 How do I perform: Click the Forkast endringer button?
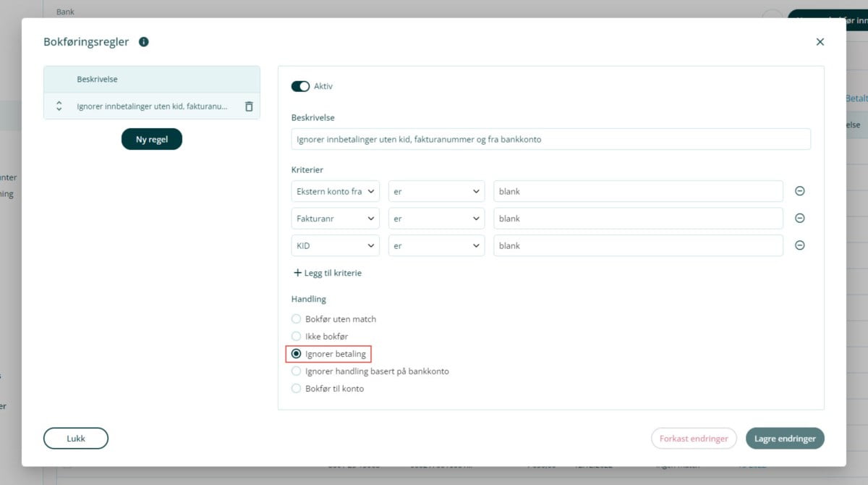tap(694, 439)
